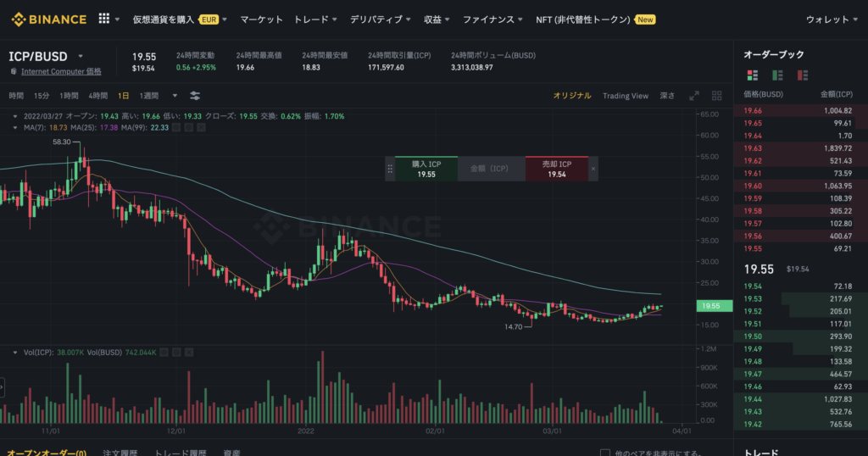This screenshot has width=868, height=456.
Task: Click the book icon beside Internet Computer 価格
Action: pos(14,71)
